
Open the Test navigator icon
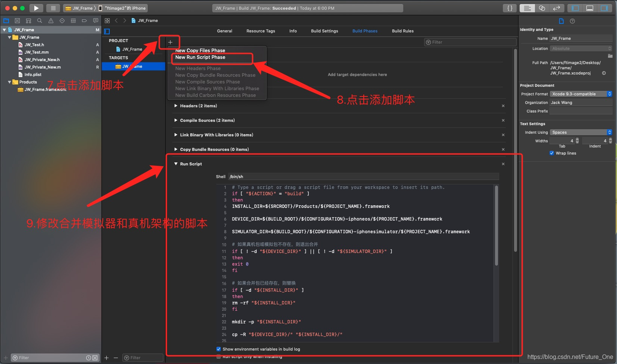pos(62,20)
